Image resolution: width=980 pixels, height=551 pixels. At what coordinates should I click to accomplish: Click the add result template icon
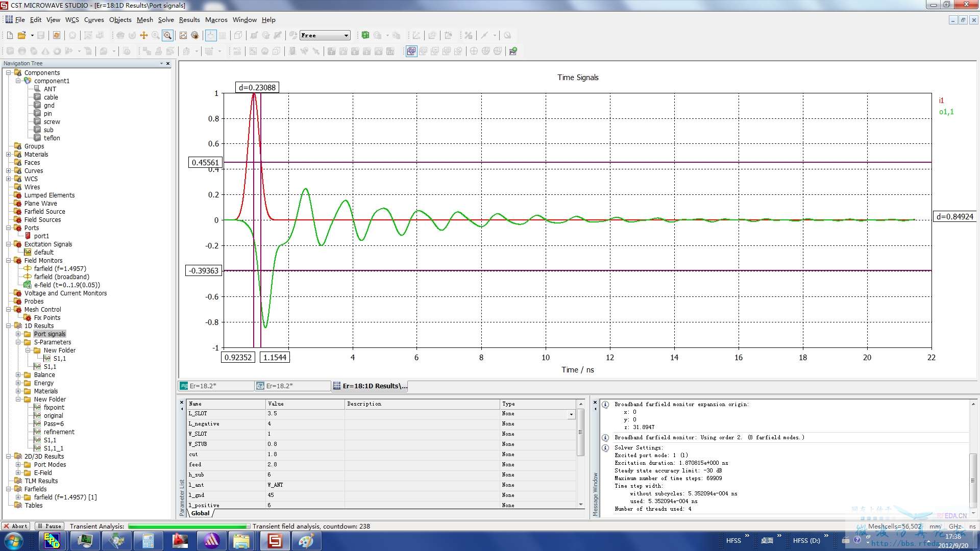[x=513, y=51]
